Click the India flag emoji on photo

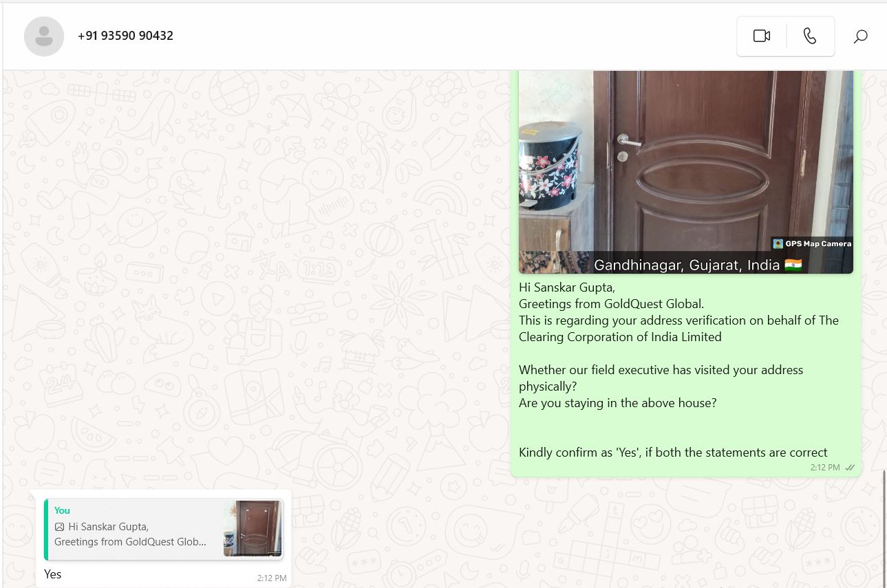pyautogui.click(x=793, y=265)
